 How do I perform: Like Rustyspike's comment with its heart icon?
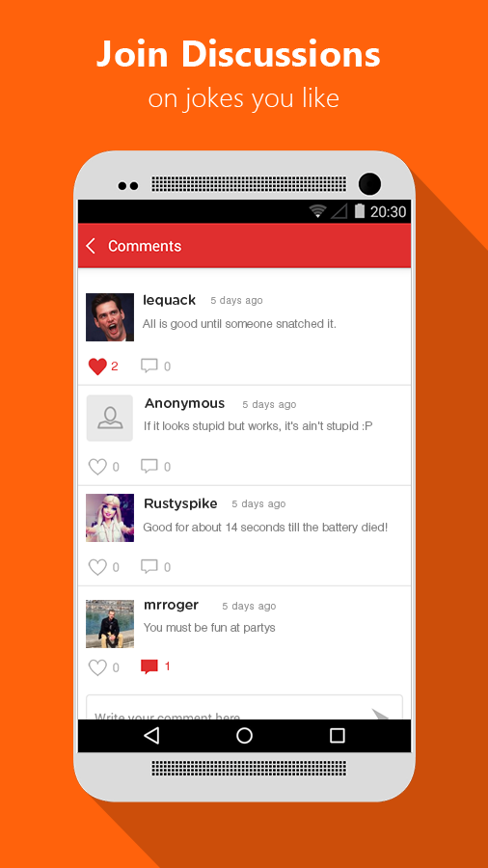click(97, 567)
